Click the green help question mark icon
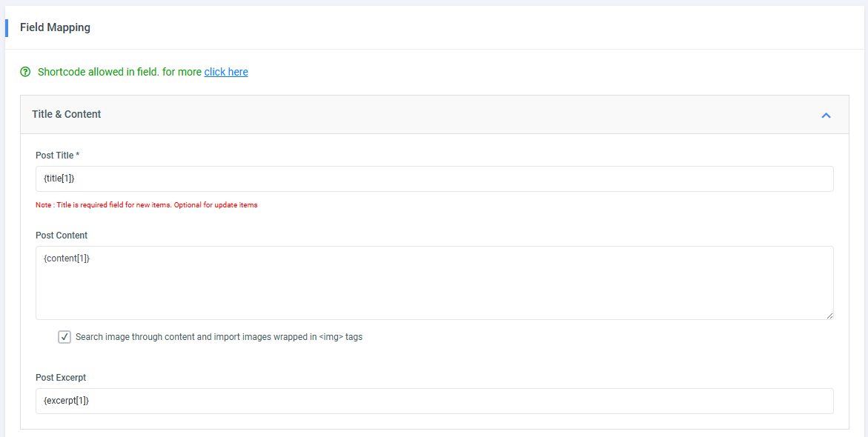Viewport: 868px width, 437px height. click(26, 72)
